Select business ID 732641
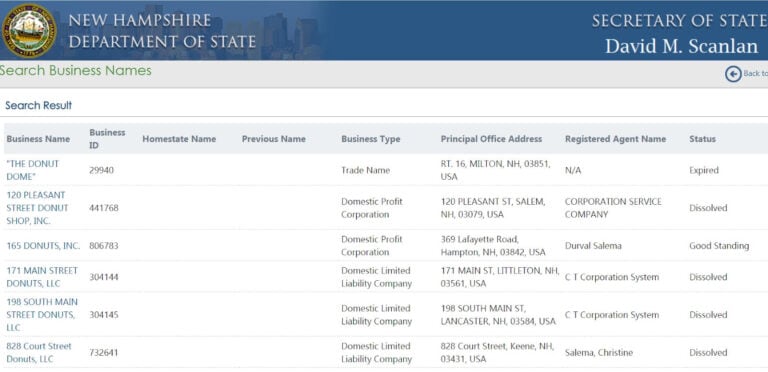Image resolution: width=768 pixels, height=372 pixels. point(104,352)
